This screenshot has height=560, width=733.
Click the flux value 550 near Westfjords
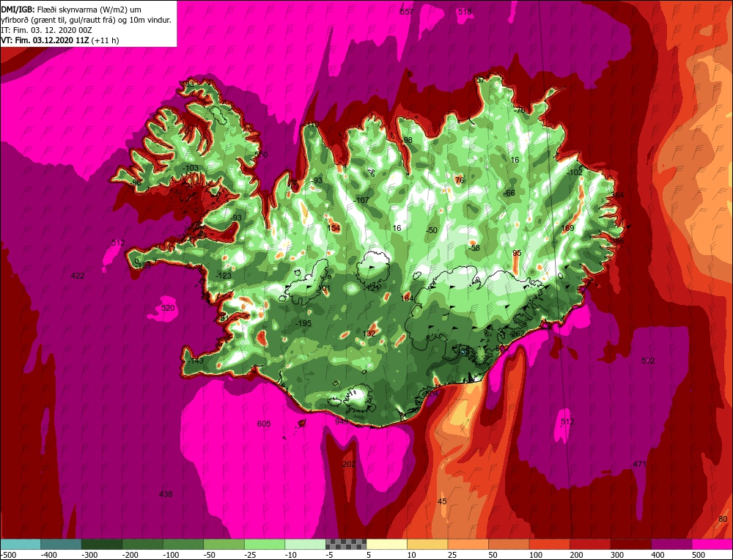(261, 155)
